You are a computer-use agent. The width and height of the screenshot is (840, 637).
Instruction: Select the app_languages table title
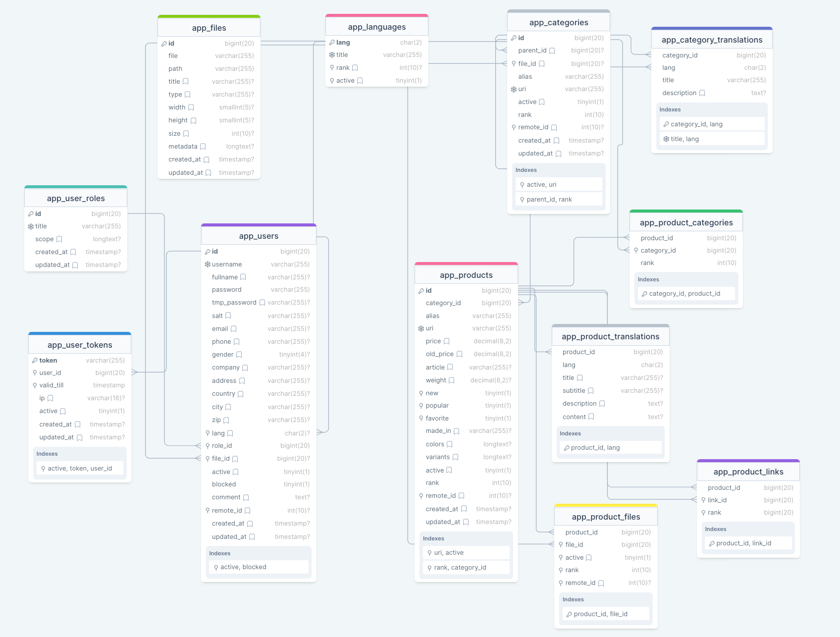click(376, 27)
